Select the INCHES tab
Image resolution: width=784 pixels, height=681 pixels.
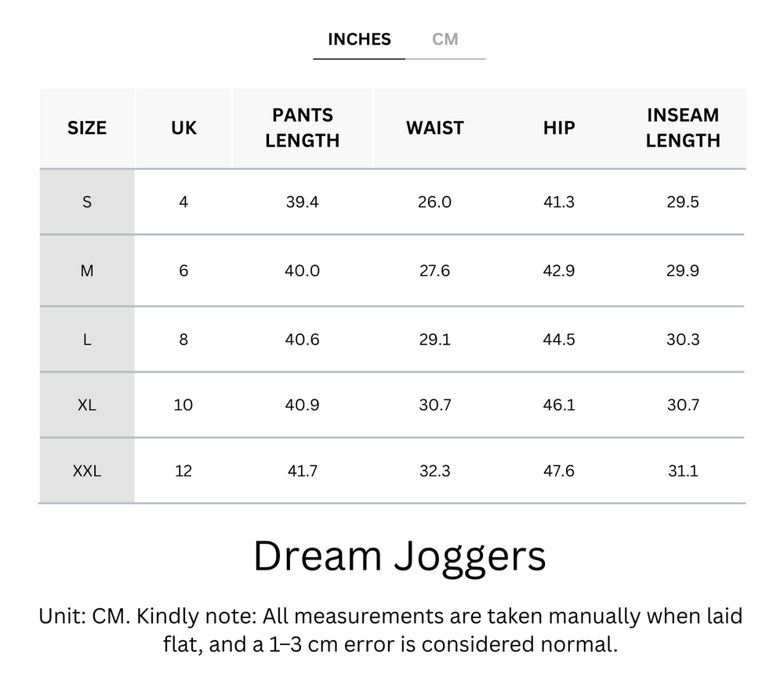[x=358, y=39]
